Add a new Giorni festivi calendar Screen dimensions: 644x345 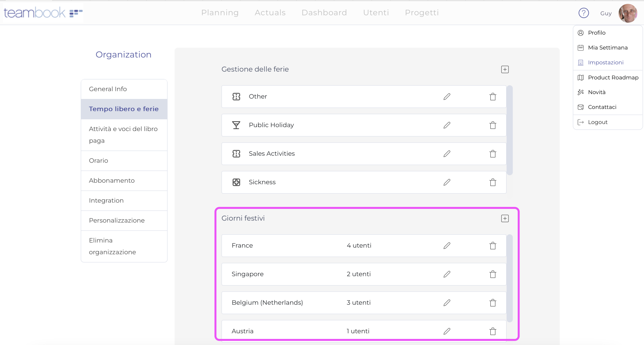click(505, 218)
